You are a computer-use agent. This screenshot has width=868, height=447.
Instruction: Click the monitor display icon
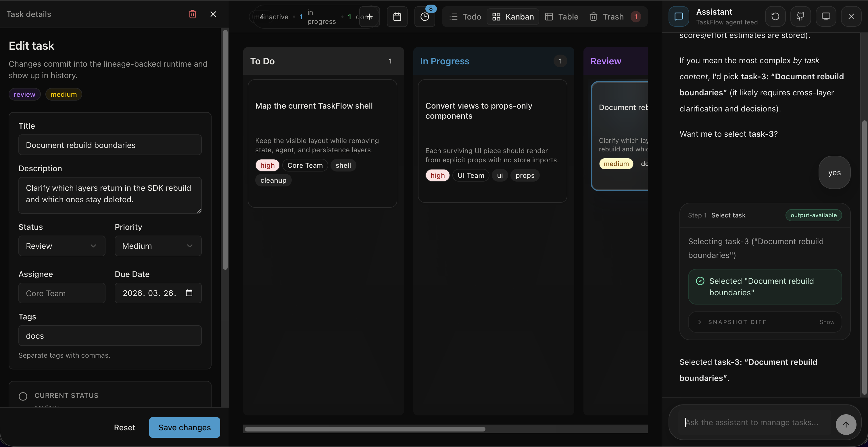(825, 16)
